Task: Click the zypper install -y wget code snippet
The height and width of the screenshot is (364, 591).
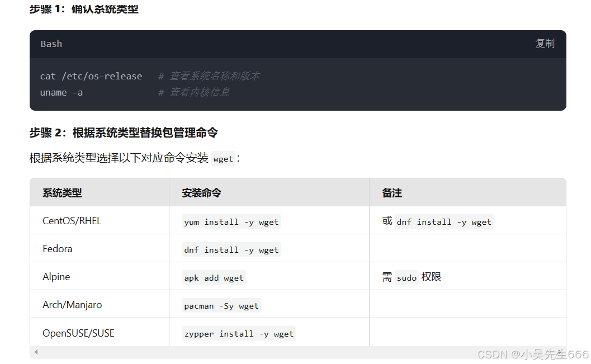Action: (238, 333)
